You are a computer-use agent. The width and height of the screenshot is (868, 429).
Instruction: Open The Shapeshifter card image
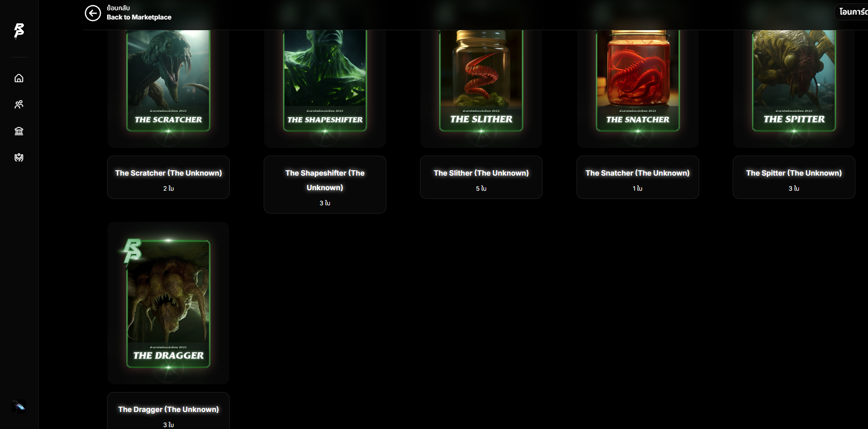(325, 81)
